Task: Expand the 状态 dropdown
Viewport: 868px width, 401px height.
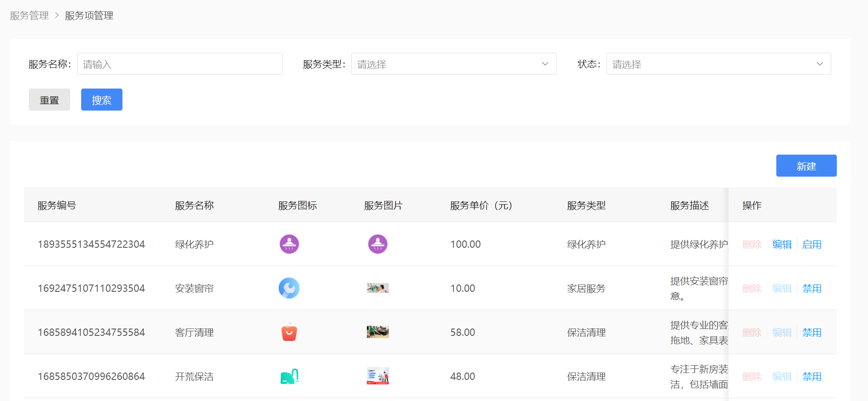Action: point(718,64)
